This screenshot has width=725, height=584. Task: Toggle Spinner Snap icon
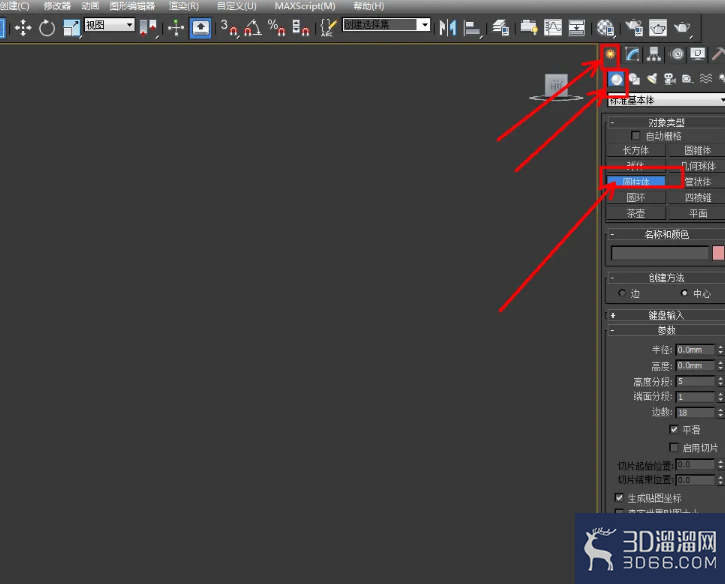[x=301, y=28]
